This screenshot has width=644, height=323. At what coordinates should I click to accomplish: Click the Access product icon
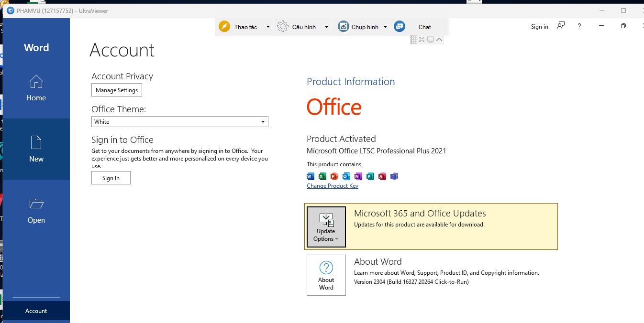click(x=382, y=176)
